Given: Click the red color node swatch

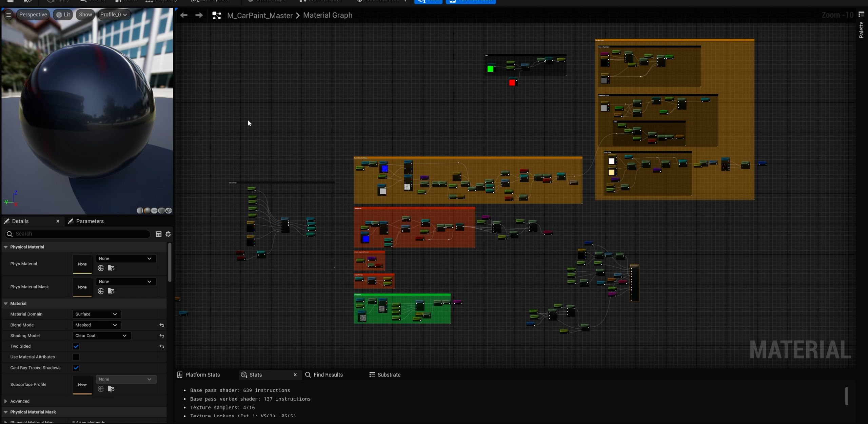Looking at the screenshot, I should [x=512, y=82].
